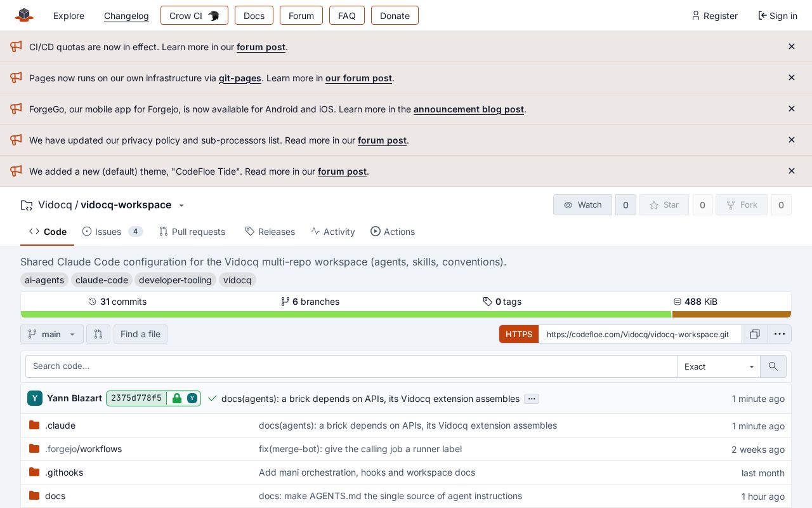The image size is (812, 508).
Task: Dismiss the ForgeGo mobile app announcement
Action: (x=792, y=109)
